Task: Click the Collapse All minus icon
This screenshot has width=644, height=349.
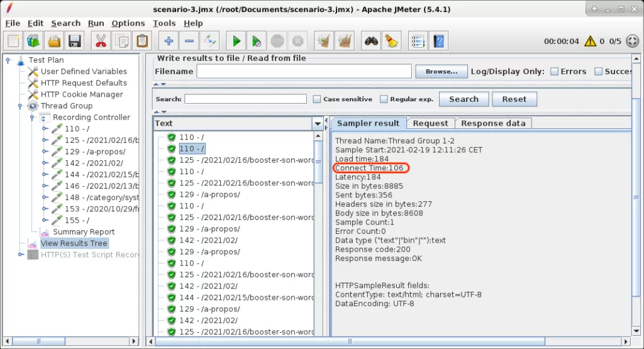Action: pyautogui.click(x=189, y=41)
